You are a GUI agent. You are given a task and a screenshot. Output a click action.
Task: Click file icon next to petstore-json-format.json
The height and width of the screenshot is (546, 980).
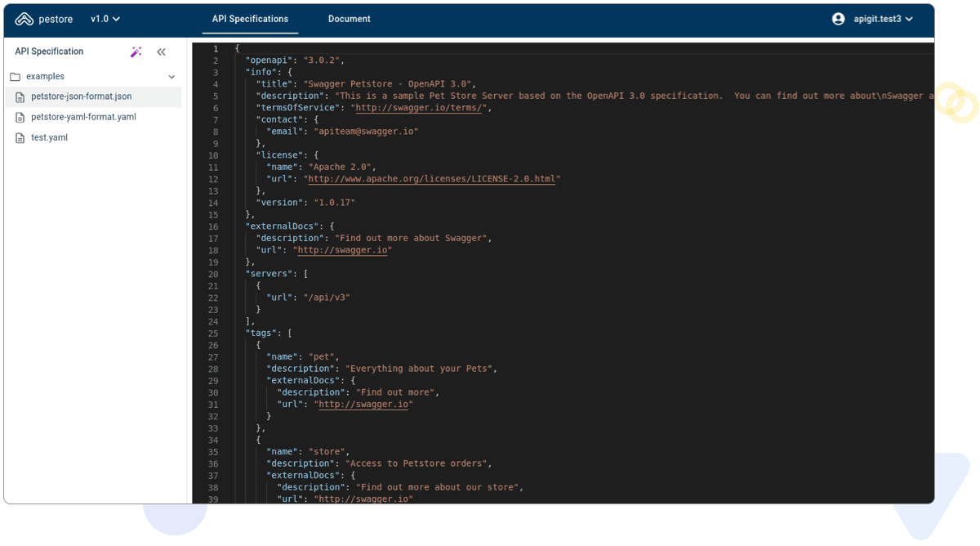tap(20, 97)
